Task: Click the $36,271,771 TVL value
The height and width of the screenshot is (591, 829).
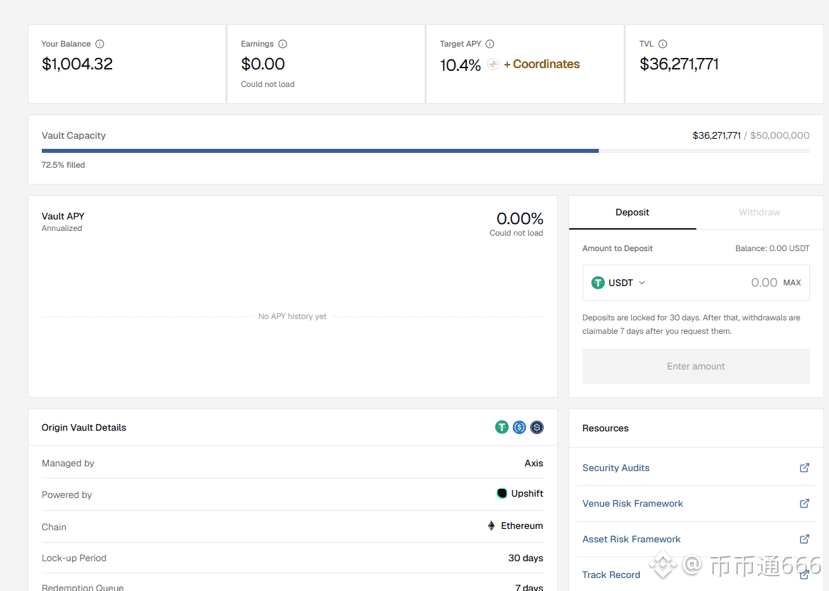Action: (679, 64)
